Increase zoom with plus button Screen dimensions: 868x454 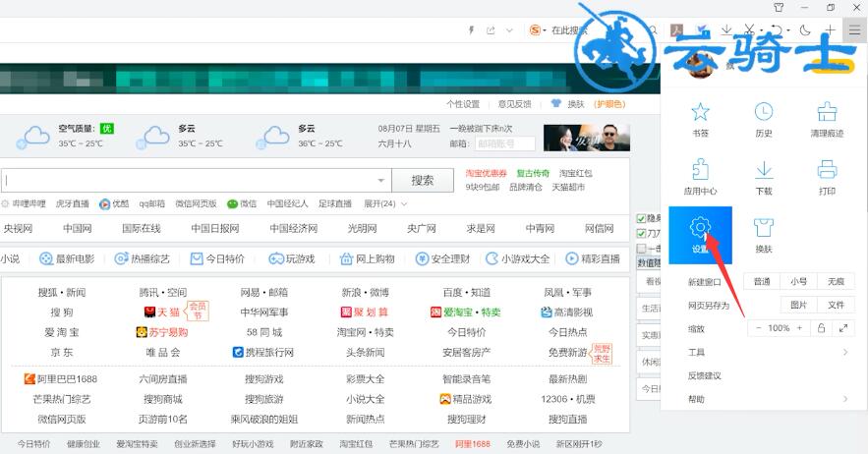pyautogui.click(x=799, y=328)
